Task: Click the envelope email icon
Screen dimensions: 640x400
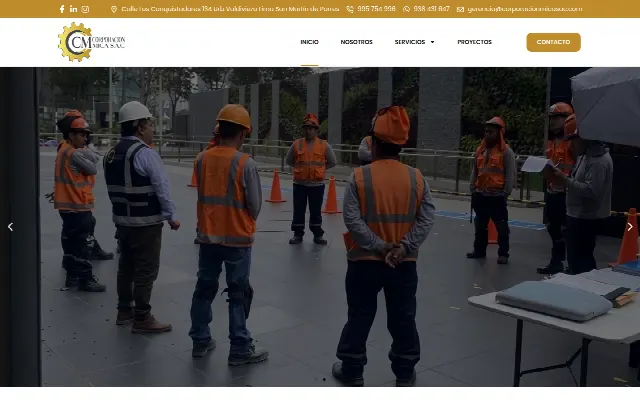Action: coord(460,9)
